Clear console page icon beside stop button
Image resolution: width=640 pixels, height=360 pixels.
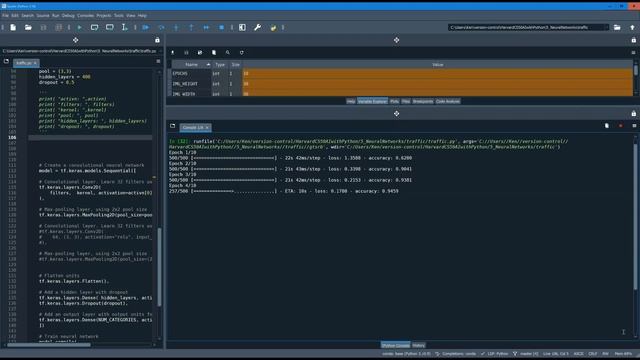pyautogui.click(x=607, y=126)
